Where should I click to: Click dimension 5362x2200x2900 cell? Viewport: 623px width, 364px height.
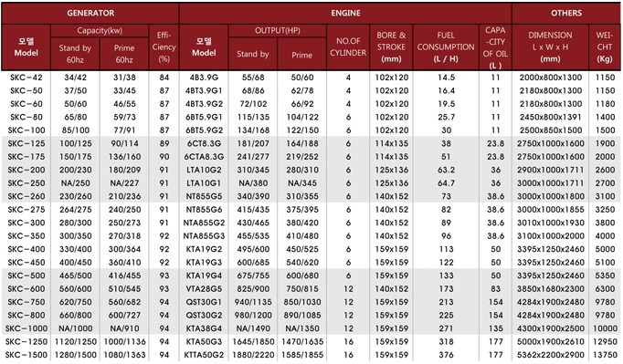(x=550, y=355)
